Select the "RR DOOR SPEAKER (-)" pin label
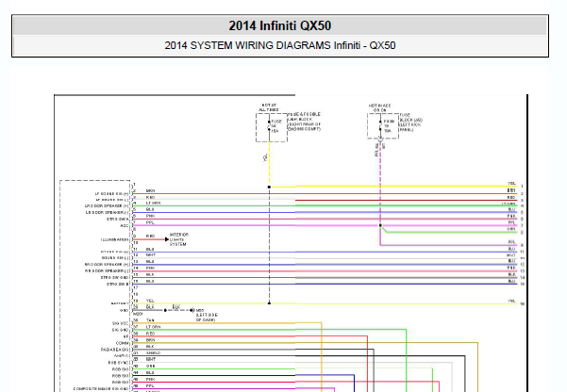 tap(107, 271)
